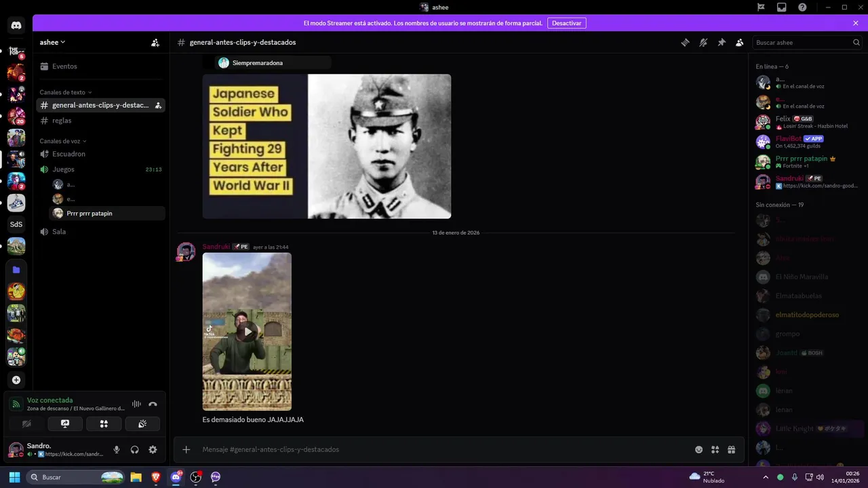Click the taskbar Buscar search box
868x488 pixels.
tap(76, 477)
